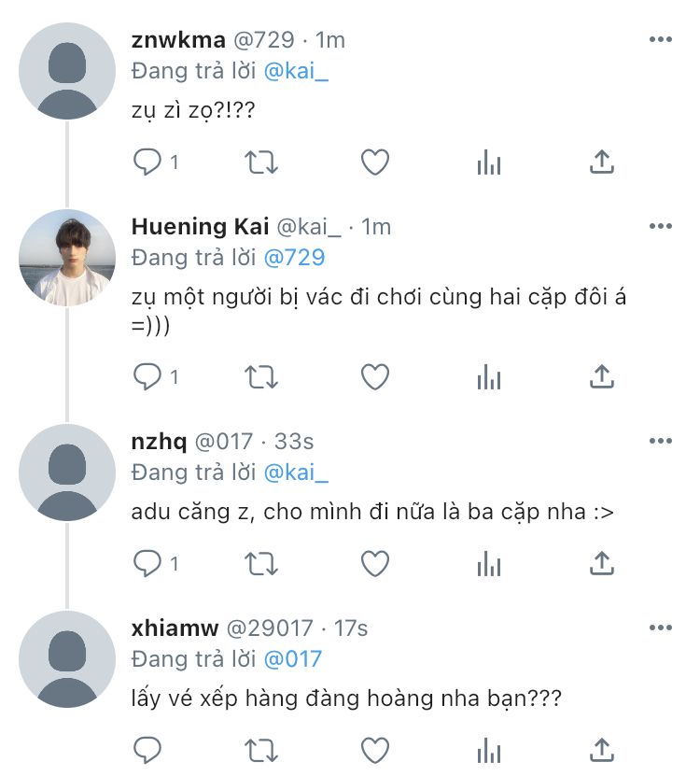Open xhiamw's default avatar
Viewport: 700px width, 776px height.
[x=67, y=659]
